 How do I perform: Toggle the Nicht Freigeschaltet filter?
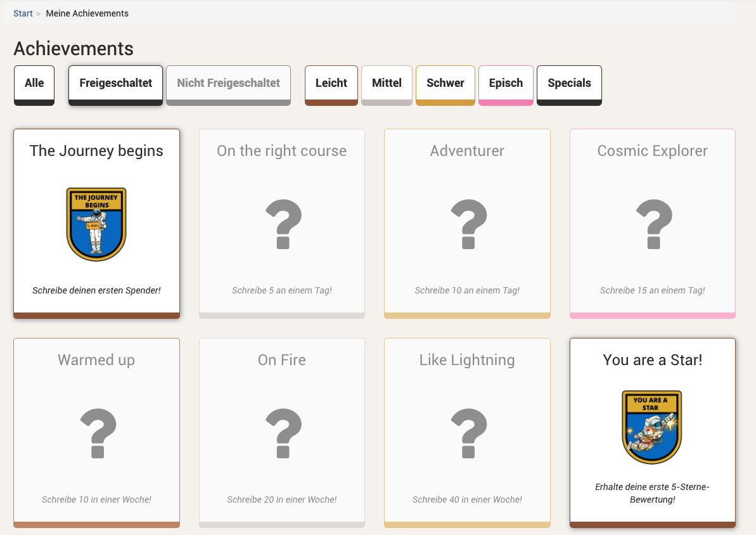229,86
